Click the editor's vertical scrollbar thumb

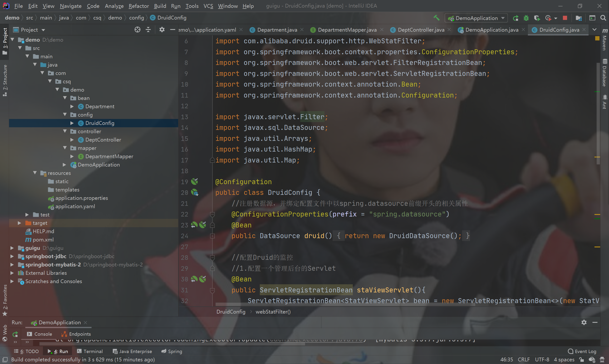point(598,113)
